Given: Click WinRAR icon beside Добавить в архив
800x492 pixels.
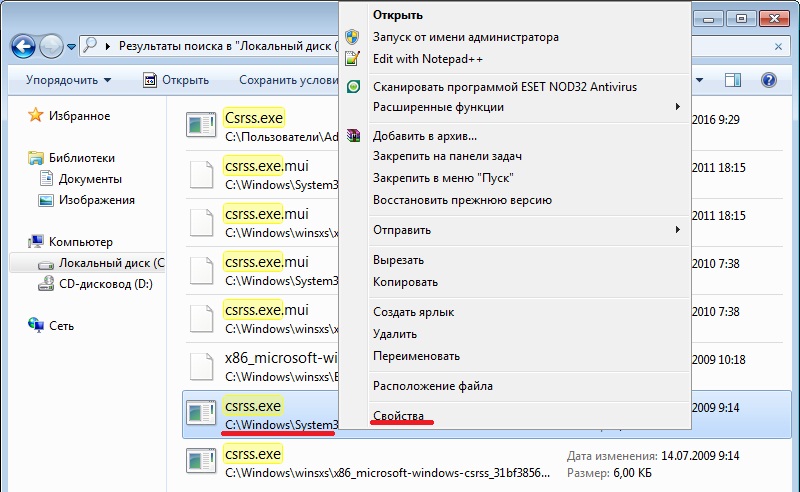Looking at the screenshot, I should click(x=353, y=135).
